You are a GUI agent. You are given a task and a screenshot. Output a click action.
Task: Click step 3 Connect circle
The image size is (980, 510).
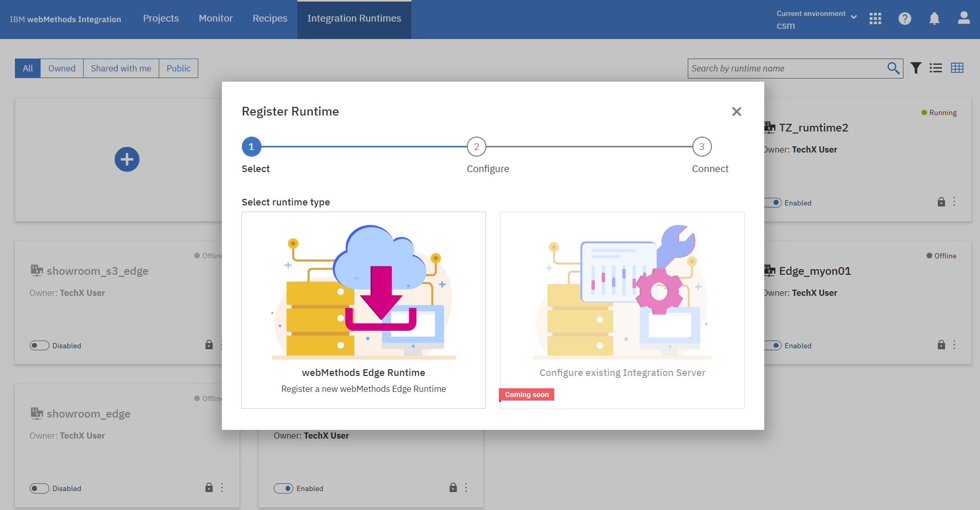point(702,147)
